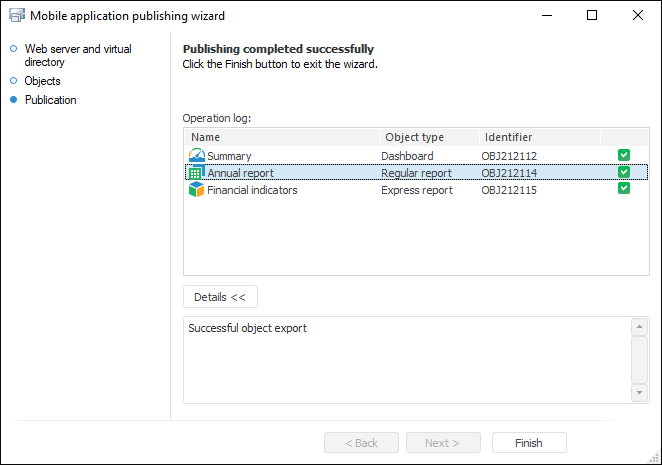The image size is (662, 465).
Task: Sort the log by Object type column
Action: point(428,137)
